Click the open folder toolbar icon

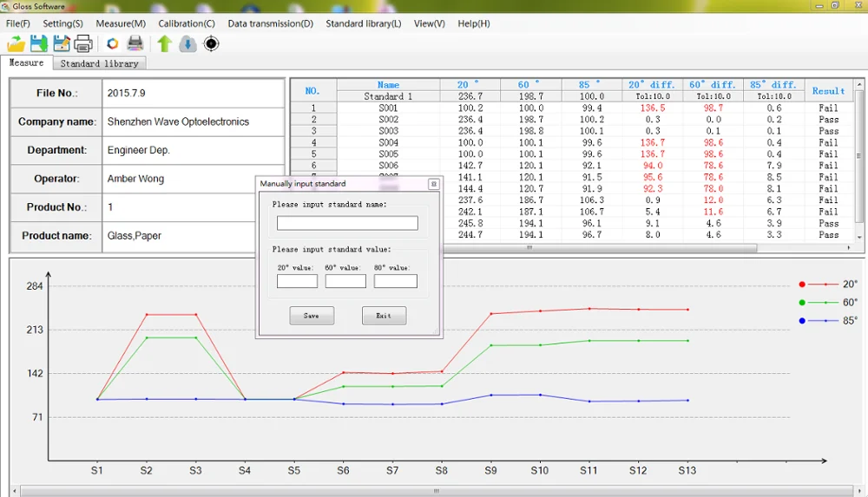coord(16,43)
